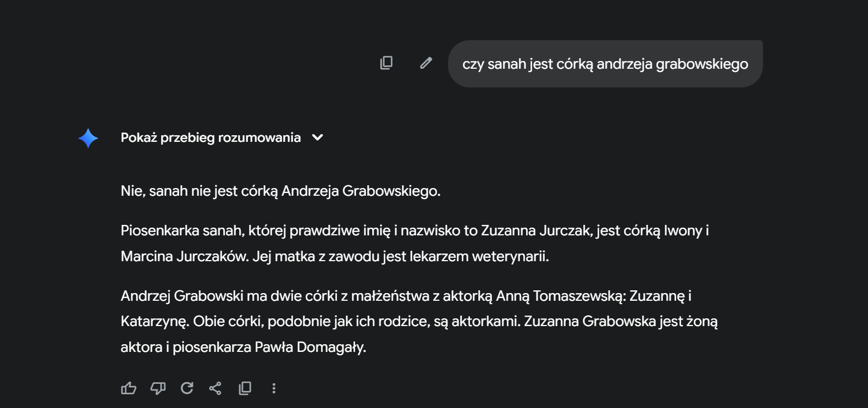Click the sentence 'Nie, sanah nie jest córką'
Image resolution: width=868 pixels, height=408 pixels.
[x=200, y=191]
